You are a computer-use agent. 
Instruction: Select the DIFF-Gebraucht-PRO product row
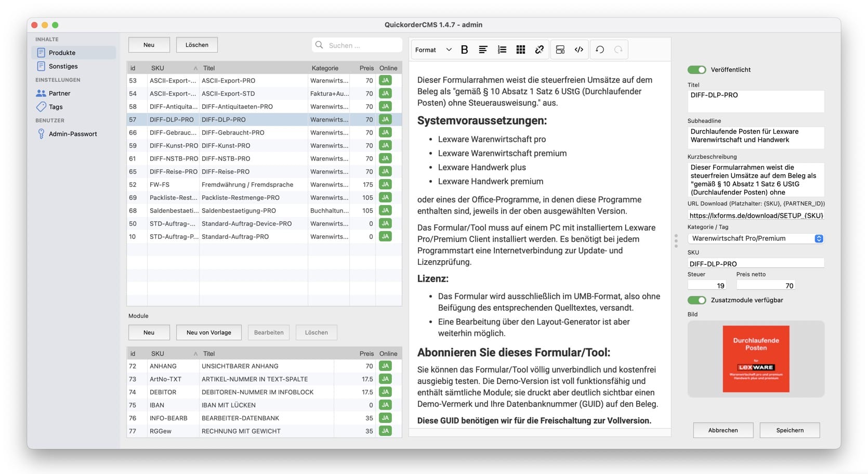tap(264, 133)
